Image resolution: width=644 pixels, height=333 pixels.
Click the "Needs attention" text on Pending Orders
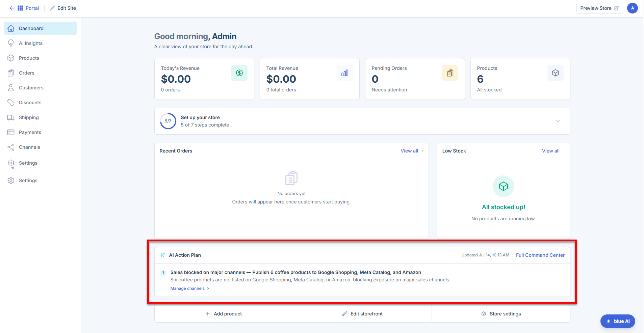389,90
